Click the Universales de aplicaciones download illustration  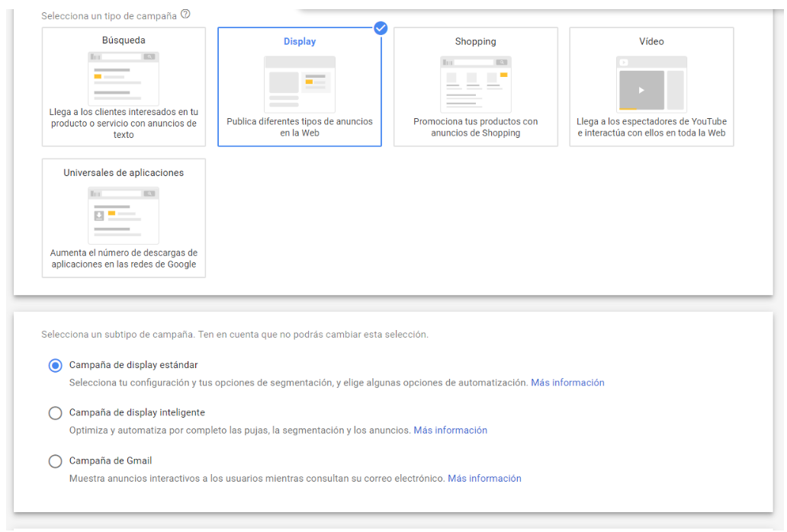click(123, 215)
